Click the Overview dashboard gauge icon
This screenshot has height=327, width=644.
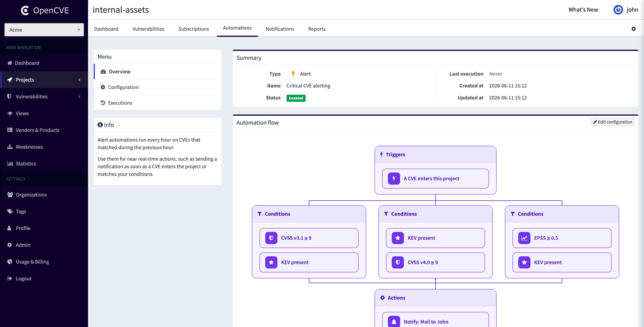click(x=103, y=71)
